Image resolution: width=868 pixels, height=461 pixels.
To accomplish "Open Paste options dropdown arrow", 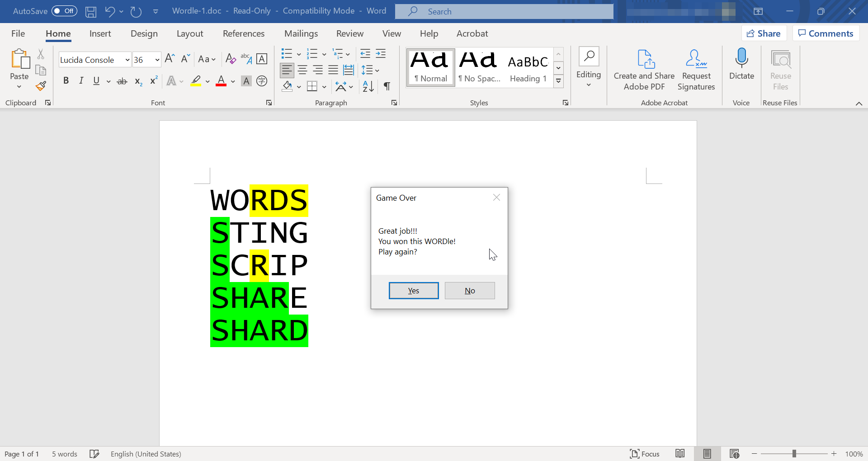I will click(19, 86).
